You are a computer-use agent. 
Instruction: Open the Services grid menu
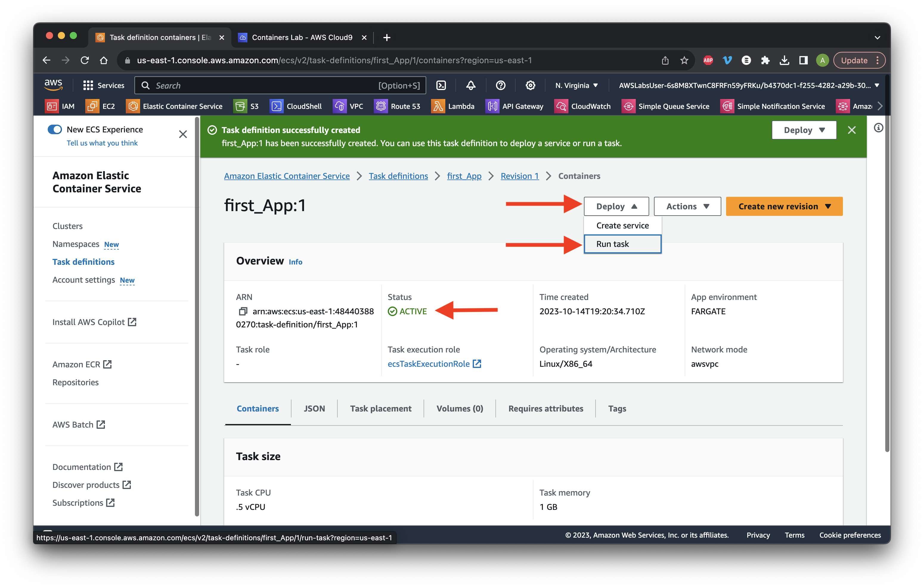104,85
